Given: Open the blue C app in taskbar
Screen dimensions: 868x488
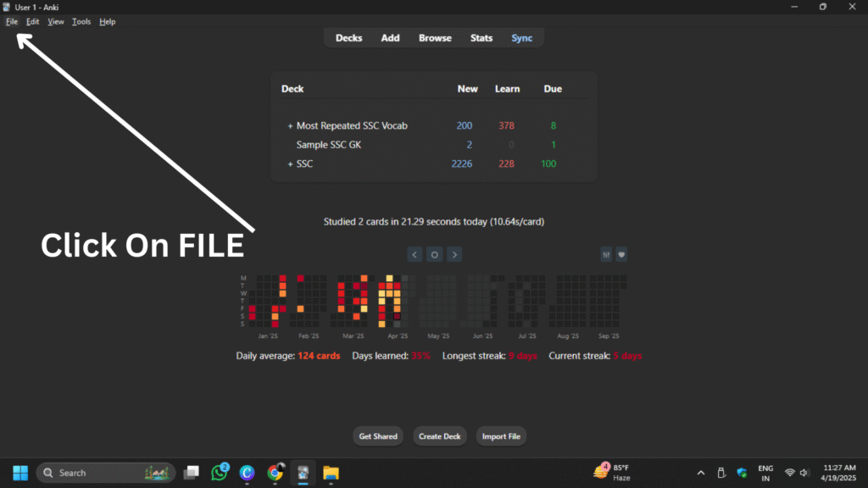Looking at the screenshot, I should click(x=247, y=473).
